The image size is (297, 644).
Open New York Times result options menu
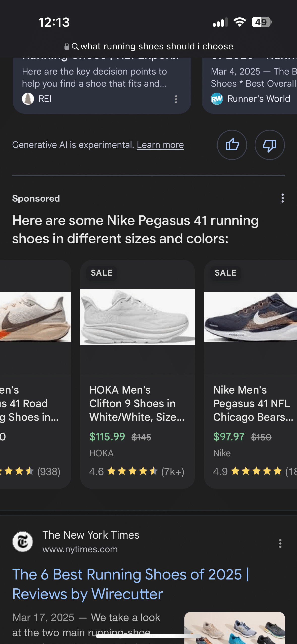[280, 543]
